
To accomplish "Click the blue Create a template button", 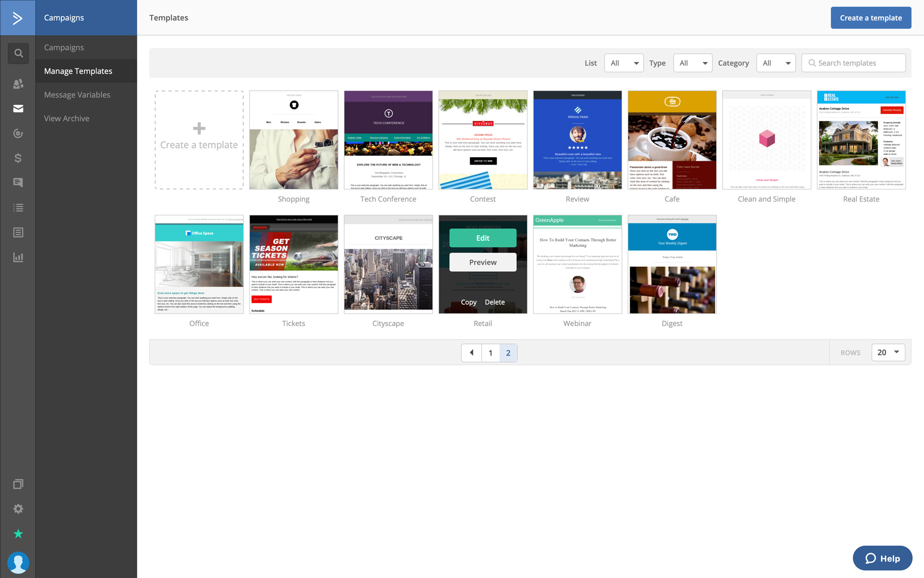I will (x=870, y=18).
